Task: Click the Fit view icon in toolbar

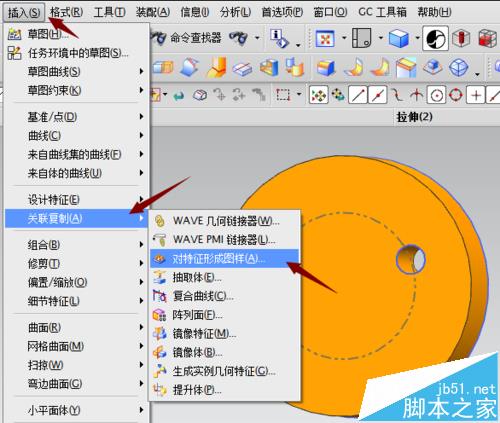Action: click(325, 39)
